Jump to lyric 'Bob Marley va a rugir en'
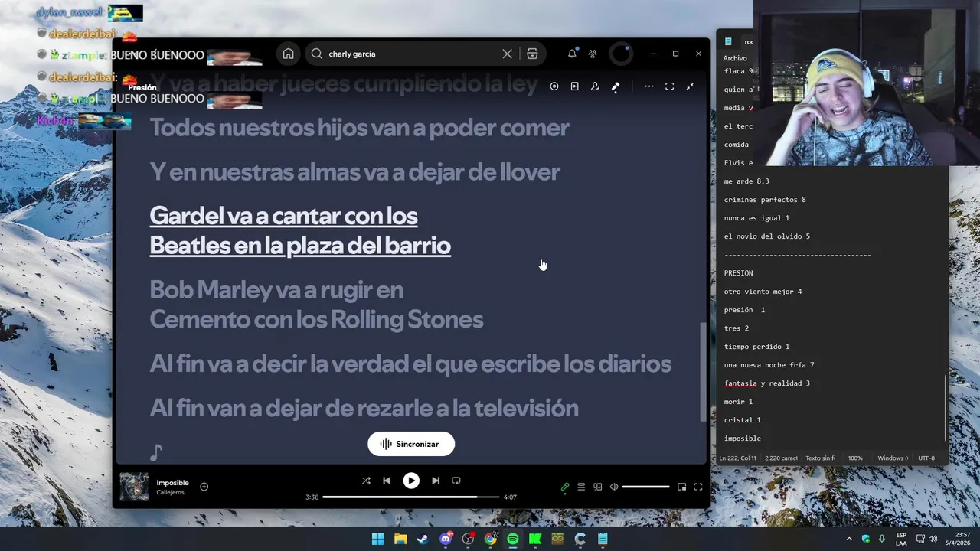The width and height of the screenshot is (980, 551). click(276, 290)
